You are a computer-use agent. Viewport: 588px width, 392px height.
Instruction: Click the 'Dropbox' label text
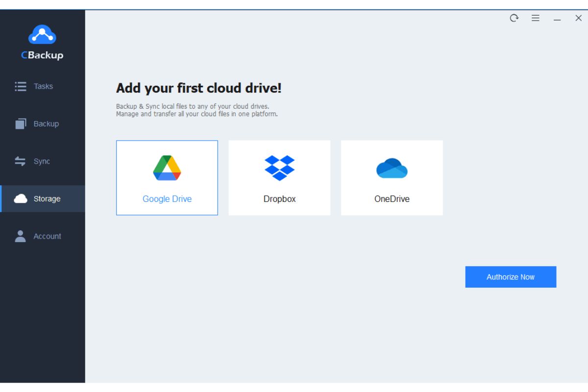(x=280, y=199)
